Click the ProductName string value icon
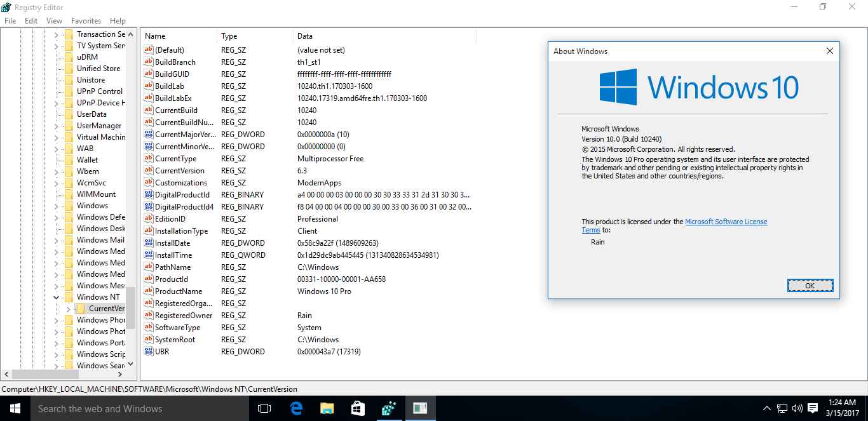The image size is (868, 421). click(x=149, y=291)
